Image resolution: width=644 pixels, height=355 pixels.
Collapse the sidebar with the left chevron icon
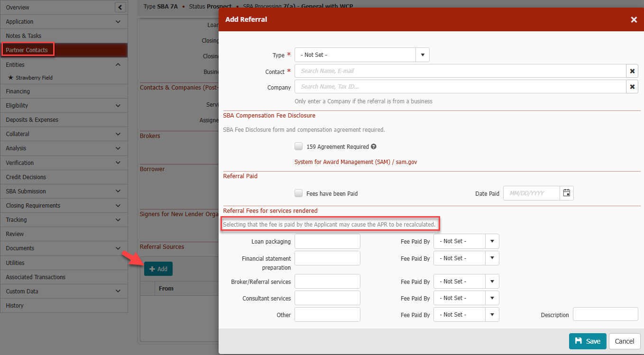pos(120,7)
